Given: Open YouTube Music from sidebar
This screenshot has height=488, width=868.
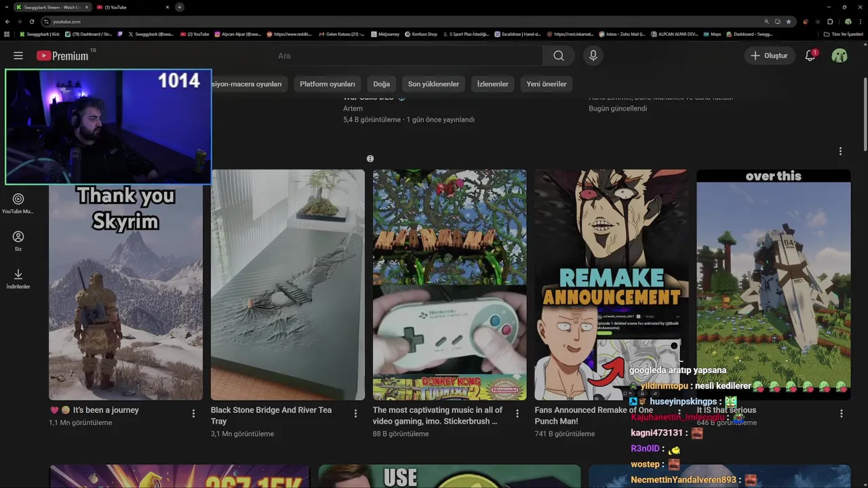Looking at the screenshot, I should pyautogui.click(x=18, y=203).
